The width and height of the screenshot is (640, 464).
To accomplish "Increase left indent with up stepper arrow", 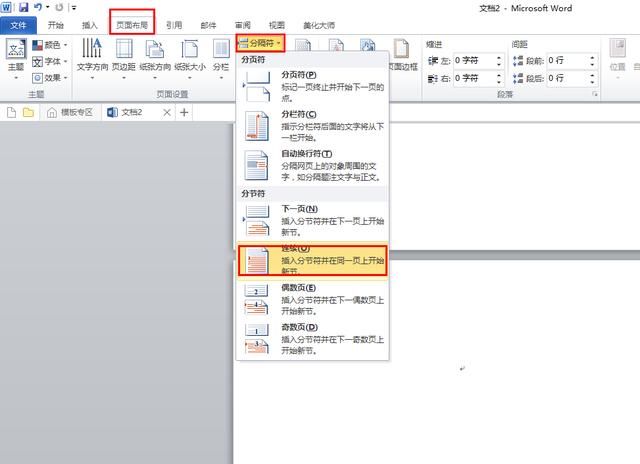I will point(499,58).
